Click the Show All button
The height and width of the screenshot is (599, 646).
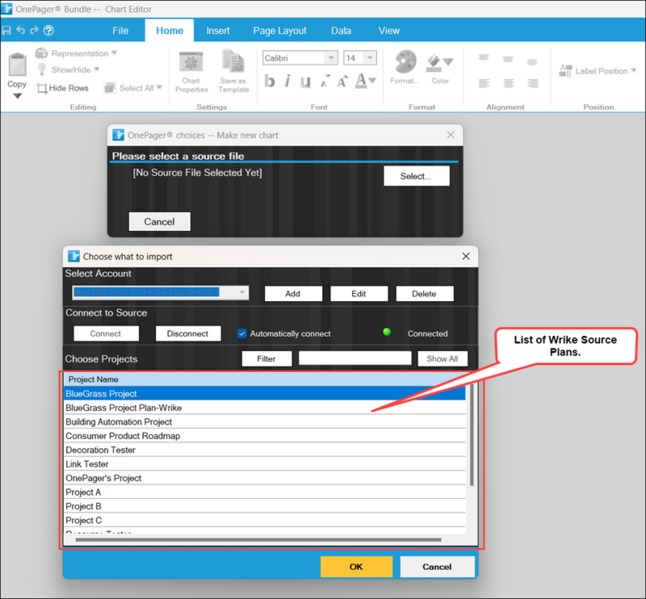coord(442,358)
